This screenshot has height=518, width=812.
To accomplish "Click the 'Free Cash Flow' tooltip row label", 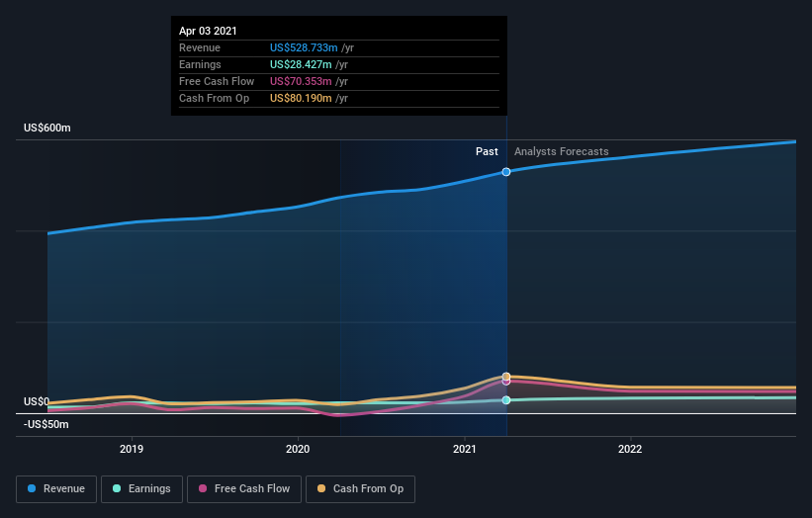I will pos(217,81).
